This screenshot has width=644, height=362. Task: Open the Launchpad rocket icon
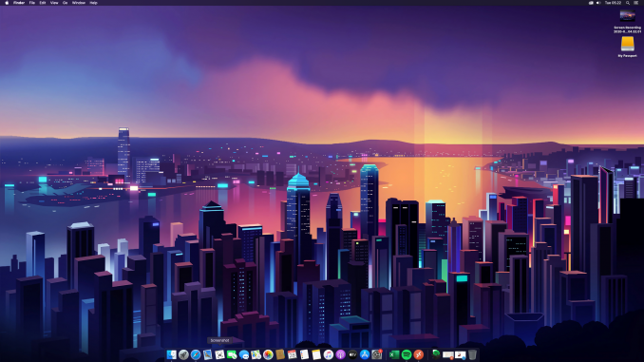[183, 354]
